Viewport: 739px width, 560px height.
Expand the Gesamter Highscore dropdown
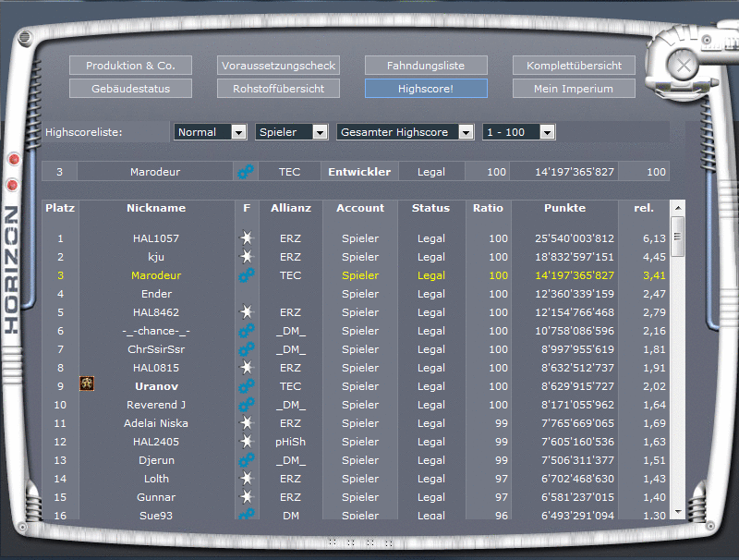point(404,132)
